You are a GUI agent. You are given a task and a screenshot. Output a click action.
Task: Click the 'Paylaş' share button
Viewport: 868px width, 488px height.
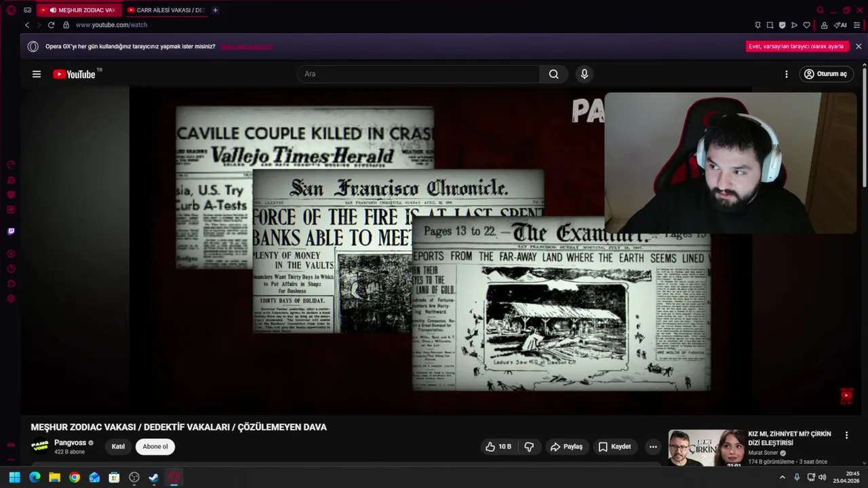click(566, 447)
